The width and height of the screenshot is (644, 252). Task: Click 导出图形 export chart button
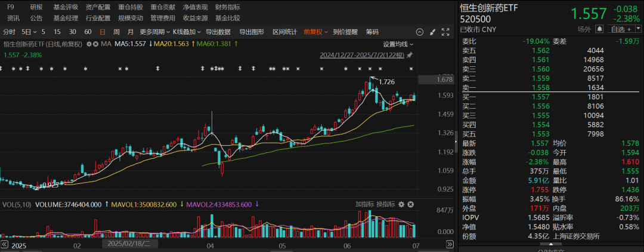click(x=252, y=32)
